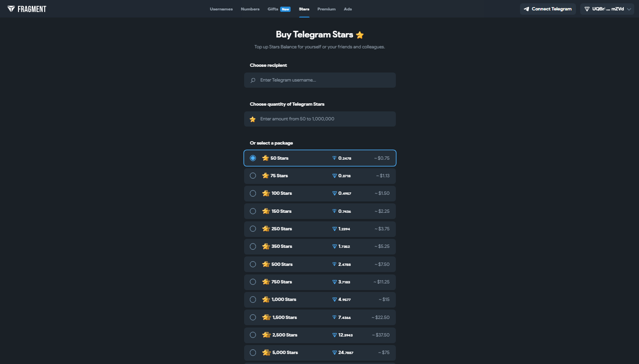The height and width of the screenshot is (364, 639).
Task: Click the star icon in quantity field
Action: point(253,119)
